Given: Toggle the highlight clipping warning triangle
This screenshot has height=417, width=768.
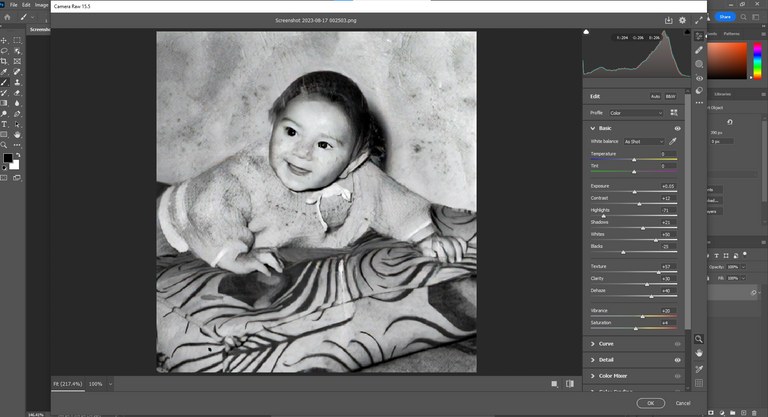Looking at the screenshot, I should pyautogui.click(x=687, y=32).
